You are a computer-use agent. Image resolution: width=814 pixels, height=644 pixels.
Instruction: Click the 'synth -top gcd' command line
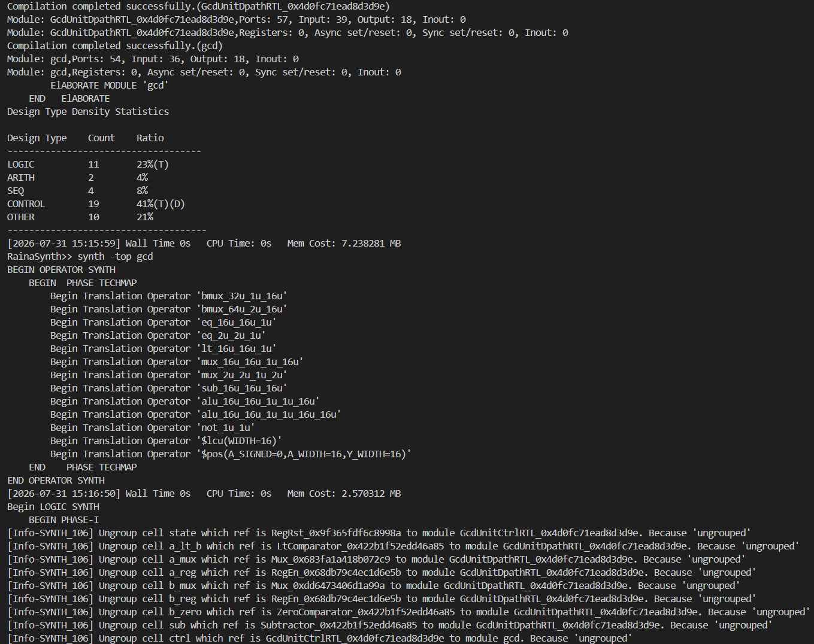[x=116, y=256]
